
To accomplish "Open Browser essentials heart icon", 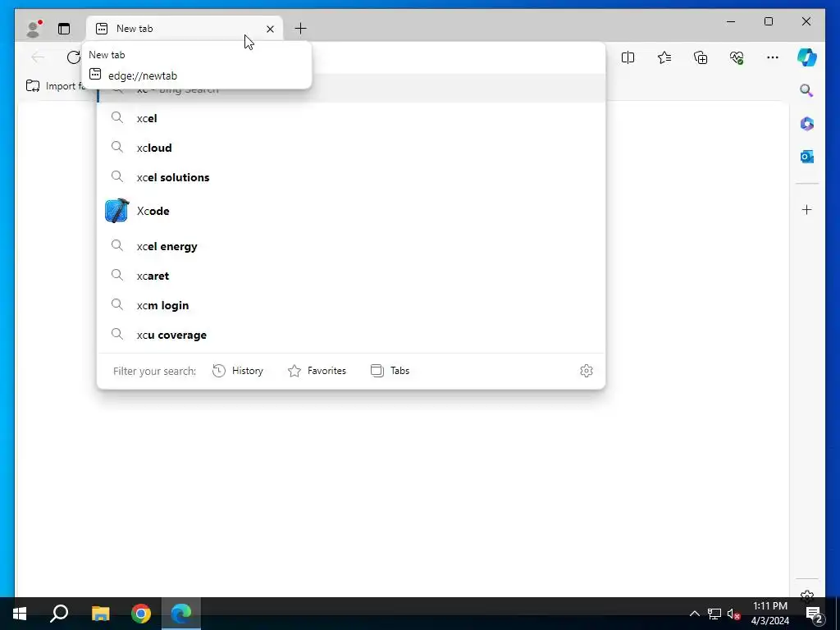I will point(737,57).
